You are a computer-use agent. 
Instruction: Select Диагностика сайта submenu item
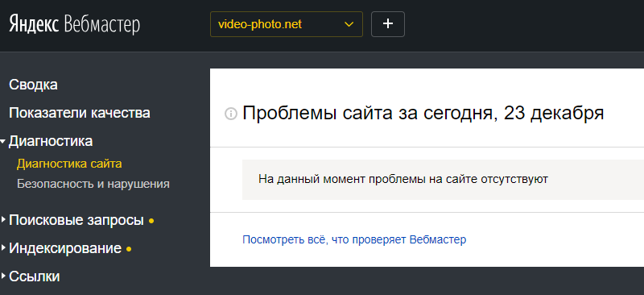coord(69,164)
